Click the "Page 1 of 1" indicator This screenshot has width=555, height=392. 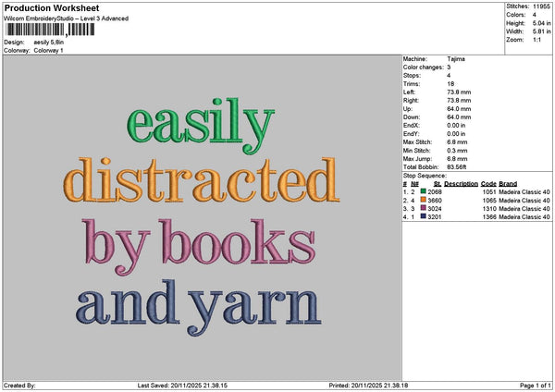click(x=536, y=386)
